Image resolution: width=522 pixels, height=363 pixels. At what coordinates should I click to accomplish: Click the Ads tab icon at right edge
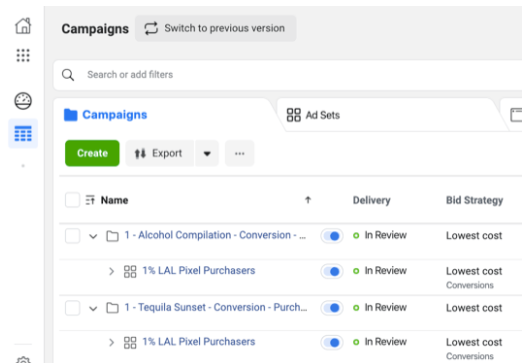coord(516,115)
